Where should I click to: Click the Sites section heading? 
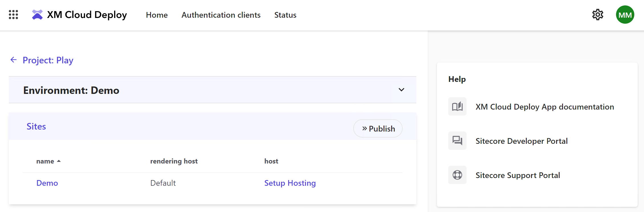[36, 126]
